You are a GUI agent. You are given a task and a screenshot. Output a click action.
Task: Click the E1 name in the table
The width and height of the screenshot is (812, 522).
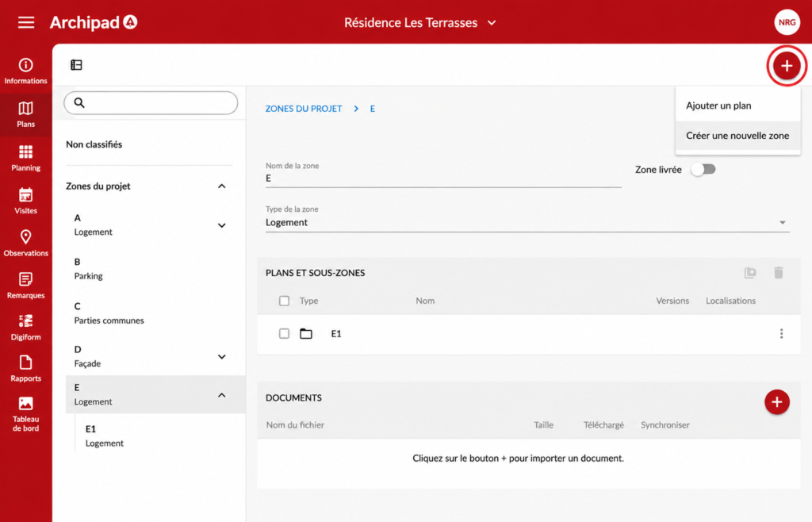pos(336,334)
